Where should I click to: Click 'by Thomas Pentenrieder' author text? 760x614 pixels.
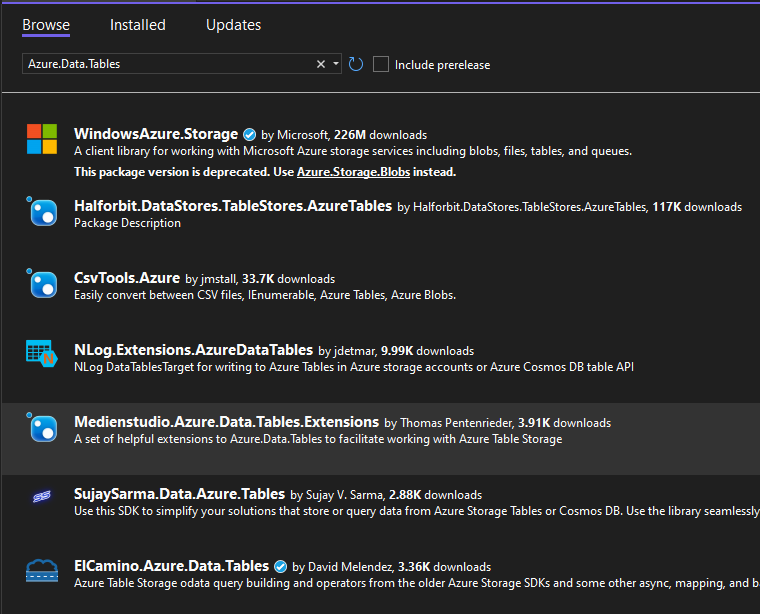(449, 423)
